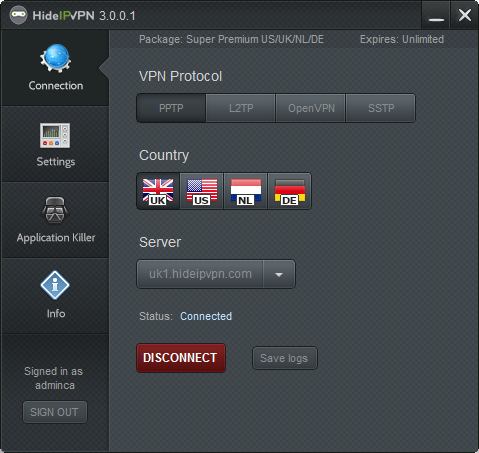Open the Connection section globe icon

[x=55, y=58]
